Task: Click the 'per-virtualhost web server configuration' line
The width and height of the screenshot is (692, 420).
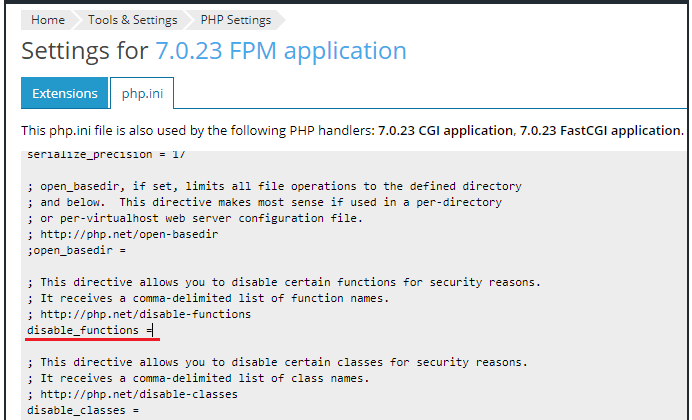Action: click(195, 218)
